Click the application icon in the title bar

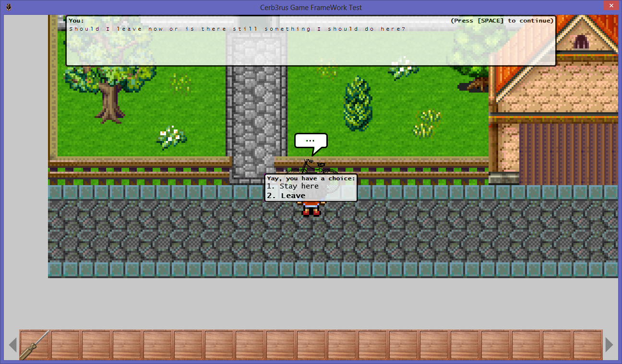8,7
